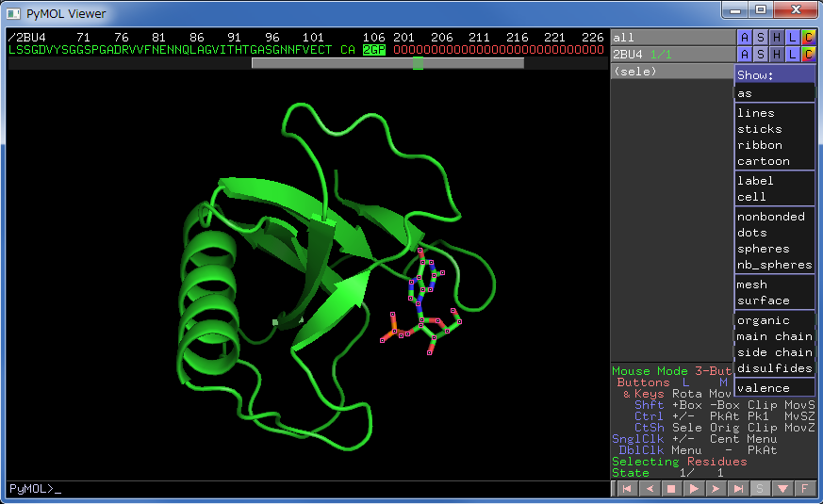
Task: Open Color menu for 2BU4 object
Action: point(808,54)
